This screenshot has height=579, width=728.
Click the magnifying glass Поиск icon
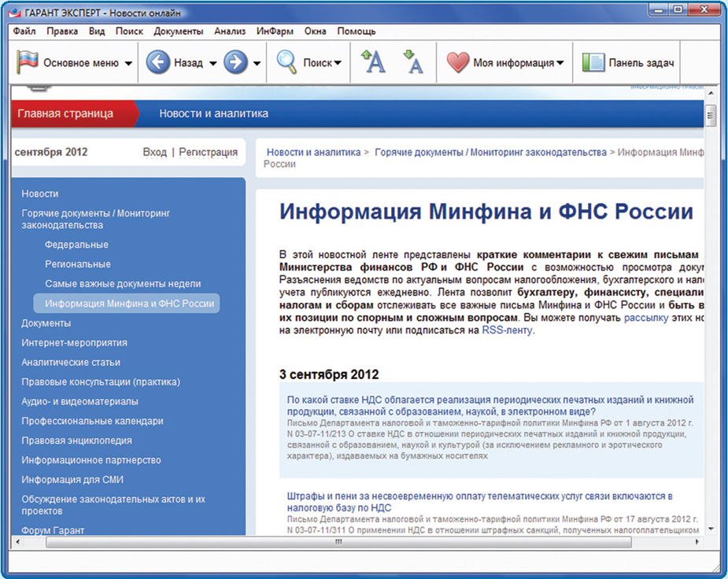pos(286,63)
